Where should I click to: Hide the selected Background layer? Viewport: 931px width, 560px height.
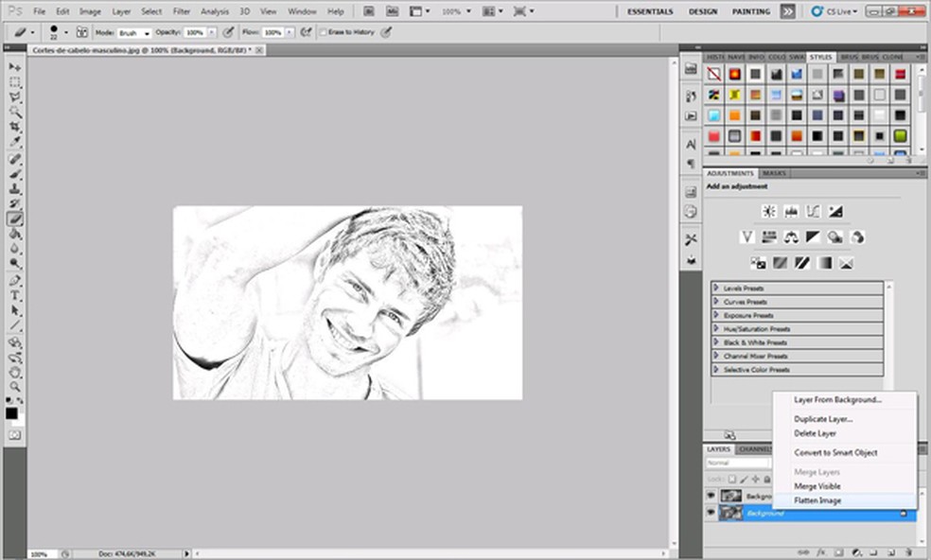[711, 513]
